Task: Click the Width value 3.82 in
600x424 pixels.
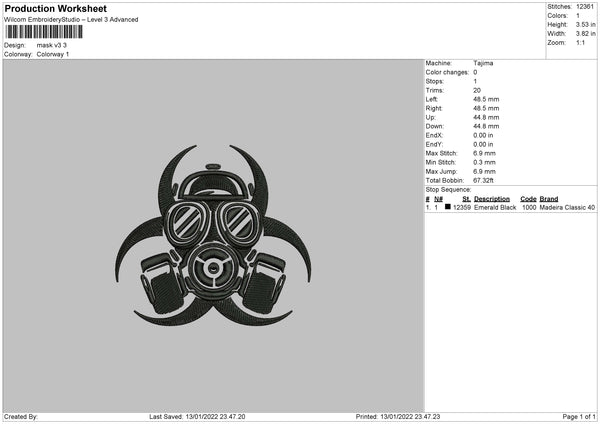Action: [x=585, y=34]
